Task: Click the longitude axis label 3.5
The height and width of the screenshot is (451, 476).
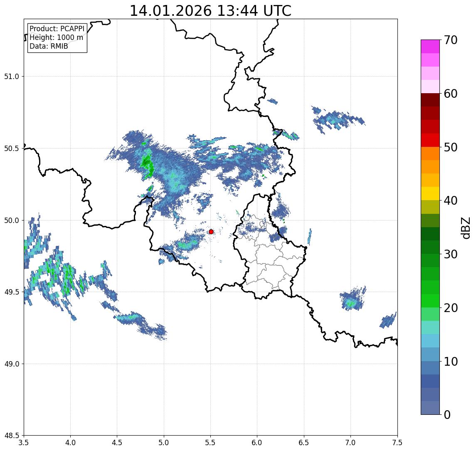Action: pos(24,443)
